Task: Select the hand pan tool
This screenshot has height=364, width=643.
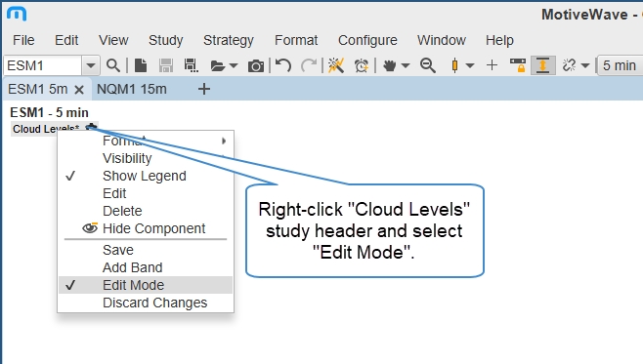Action: pos(389,65)
